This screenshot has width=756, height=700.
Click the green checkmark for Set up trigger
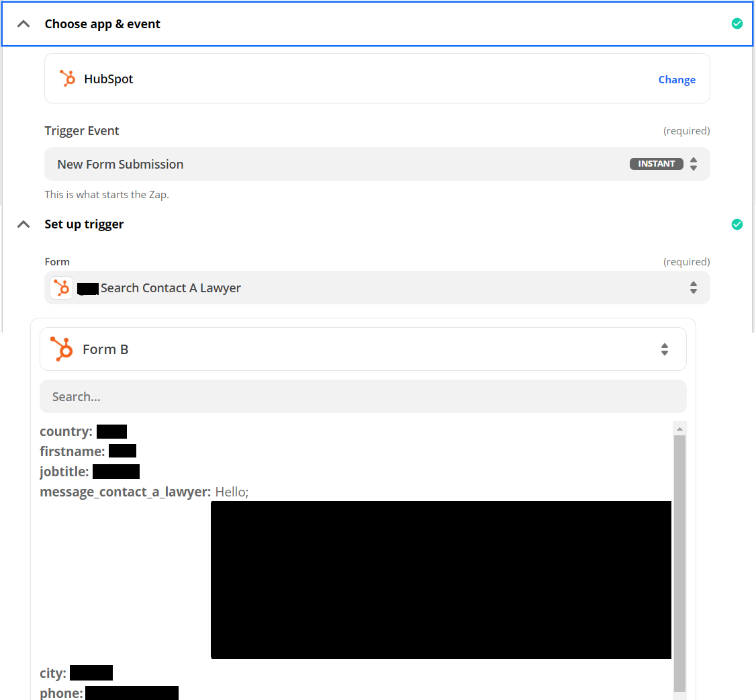[737, 224]
